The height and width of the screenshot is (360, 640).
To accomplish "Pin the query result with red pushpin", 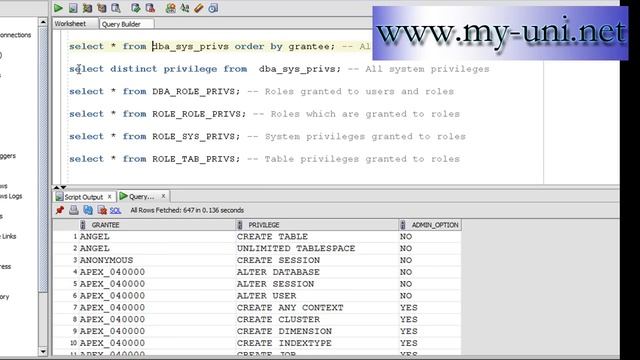I will coord(60,210).
